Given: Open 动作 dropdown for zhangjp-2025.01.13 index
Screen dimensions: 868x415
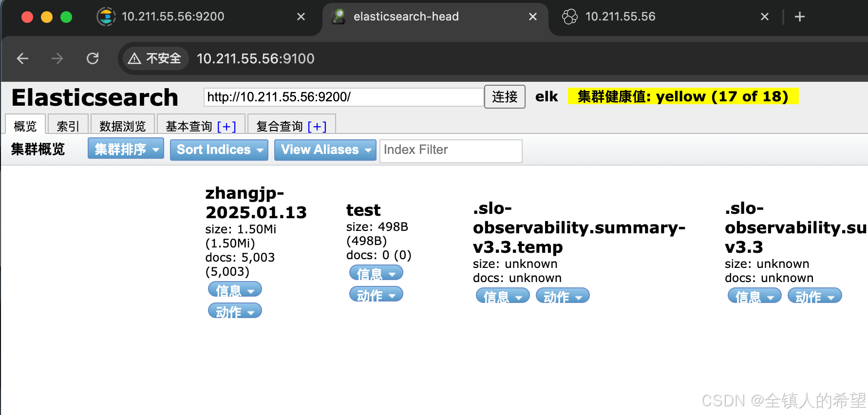Looking at the screenshot, I should pos(235,311).
